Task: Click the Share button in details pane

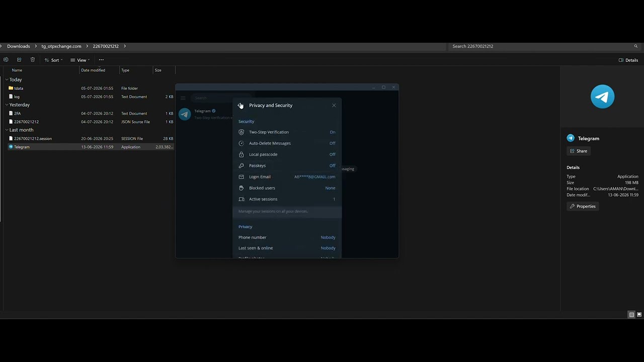Action: coord(578,151)
